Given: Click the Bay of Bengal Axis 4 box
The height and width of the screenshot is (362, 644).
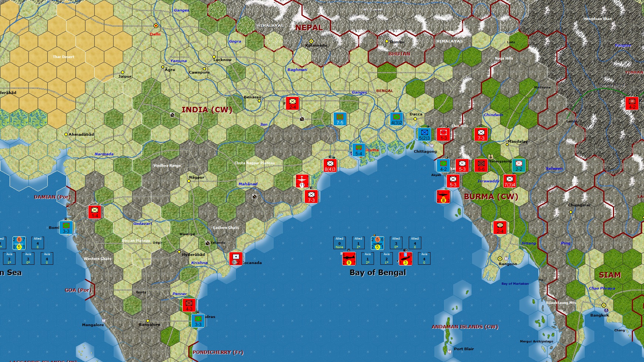Looking at the screenshot, I should coord(424,258).
